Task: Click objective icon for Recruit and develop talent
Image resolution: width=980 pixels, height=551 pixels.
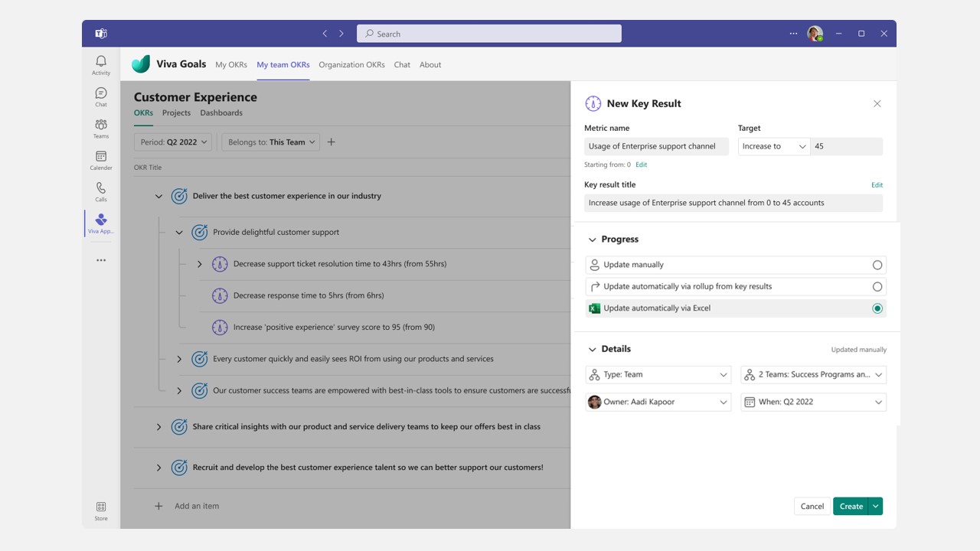Action: (x=179, y=467)
